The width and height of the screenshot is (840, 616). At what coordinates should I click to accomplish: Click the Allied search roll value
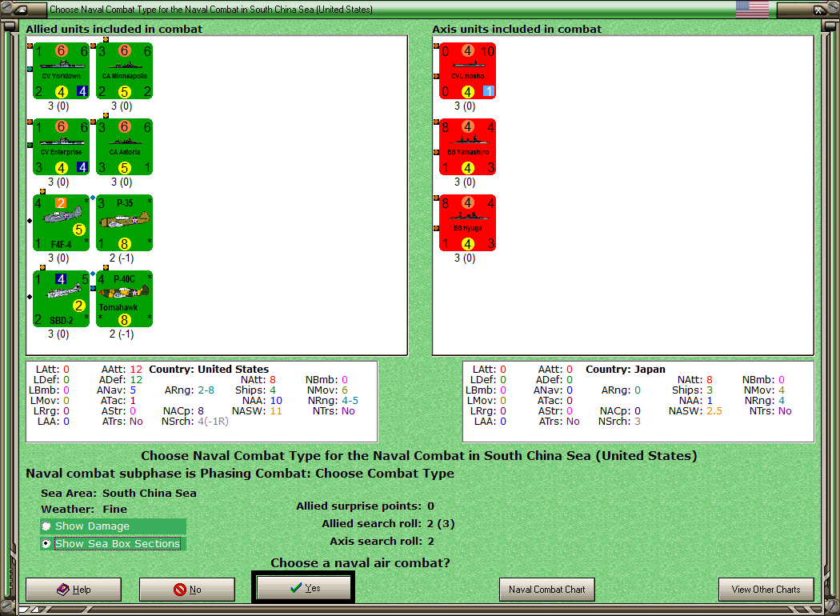click(x=441, y=523)
